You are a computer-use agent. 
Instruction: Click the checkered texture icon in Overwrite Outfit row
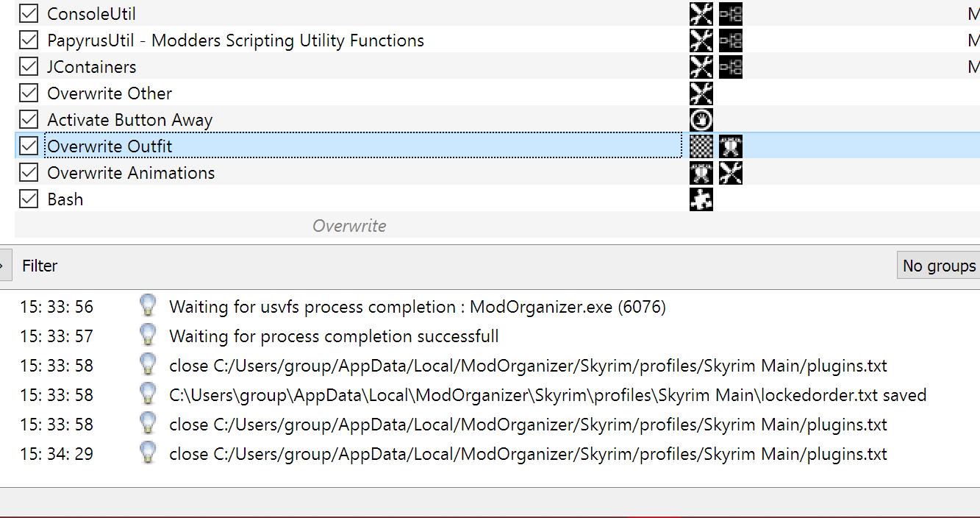point(701,146)
